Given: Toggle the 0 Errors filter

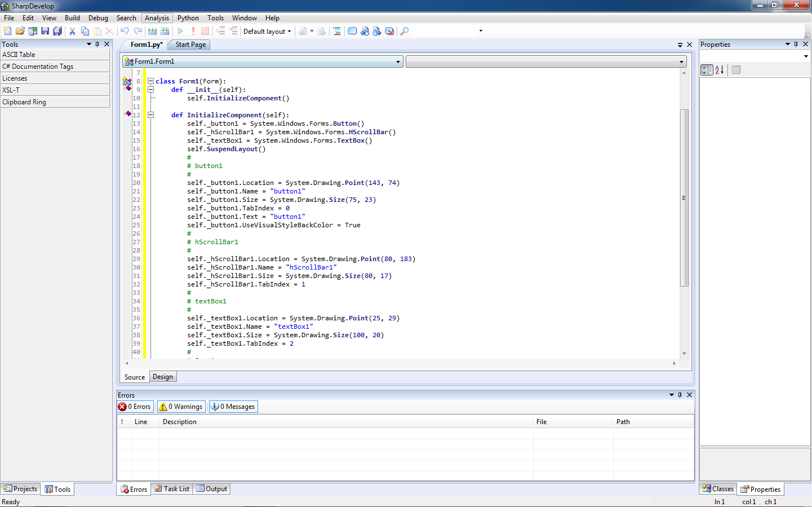Looking at the screenshot, I should [135, 407].
